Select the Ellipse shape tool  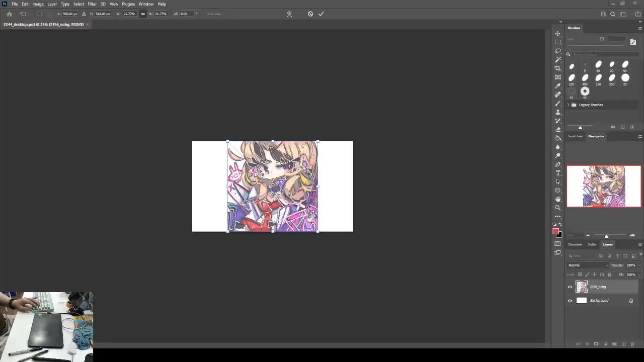pos(557,191)
